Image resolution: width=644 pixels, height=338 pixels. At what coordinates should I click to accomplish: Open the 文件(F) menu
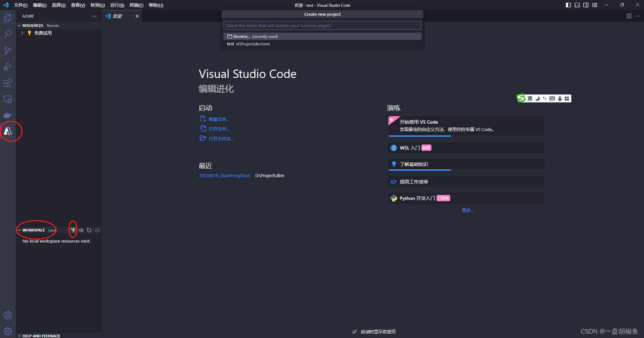click(x=21, y=5)
